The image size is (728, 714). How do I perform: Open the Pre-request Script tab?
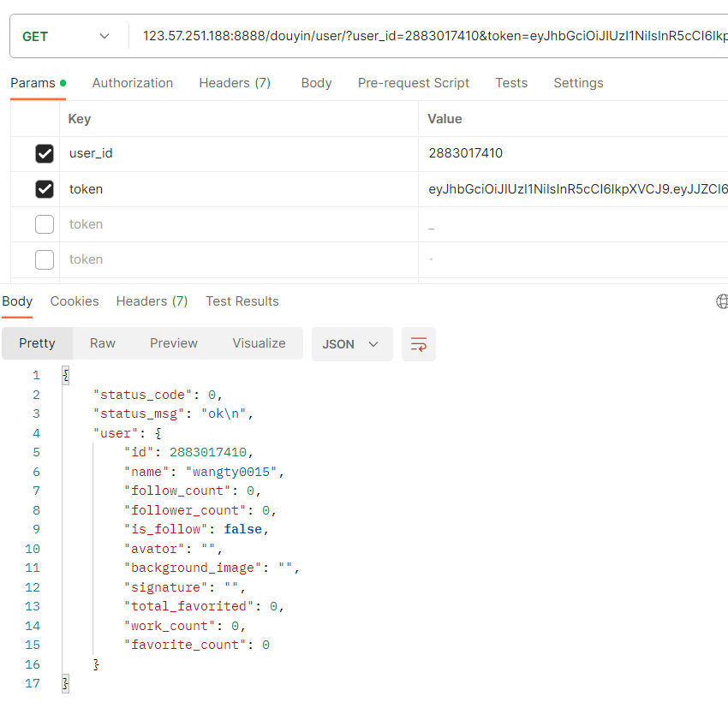click(x=413, y=83)
